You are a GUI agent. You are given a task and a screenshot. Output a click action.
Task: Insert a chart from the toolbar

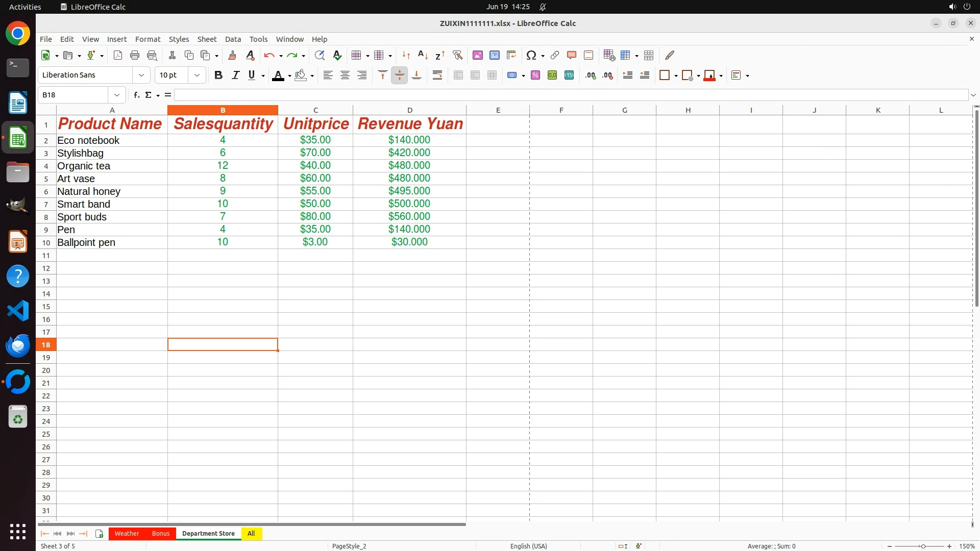(x=494, y=55)
